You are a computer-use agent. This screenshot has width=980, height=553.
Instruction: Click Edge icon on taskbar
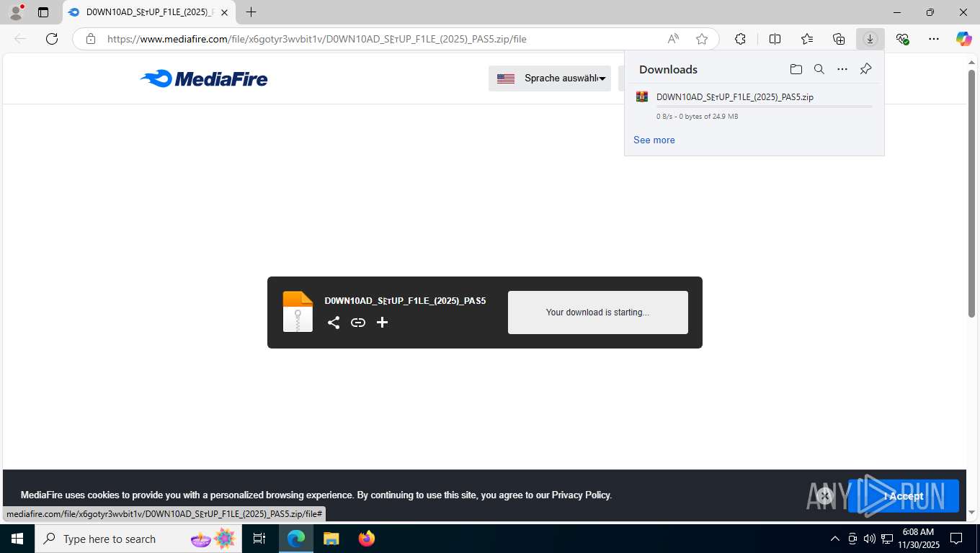click(x=296, y=539)
